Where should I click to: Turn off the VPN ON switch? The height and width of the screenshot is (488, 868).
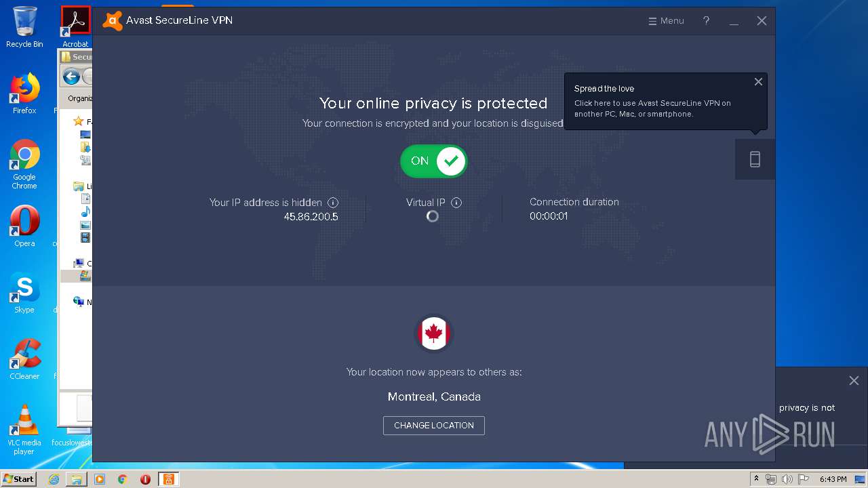434,161
